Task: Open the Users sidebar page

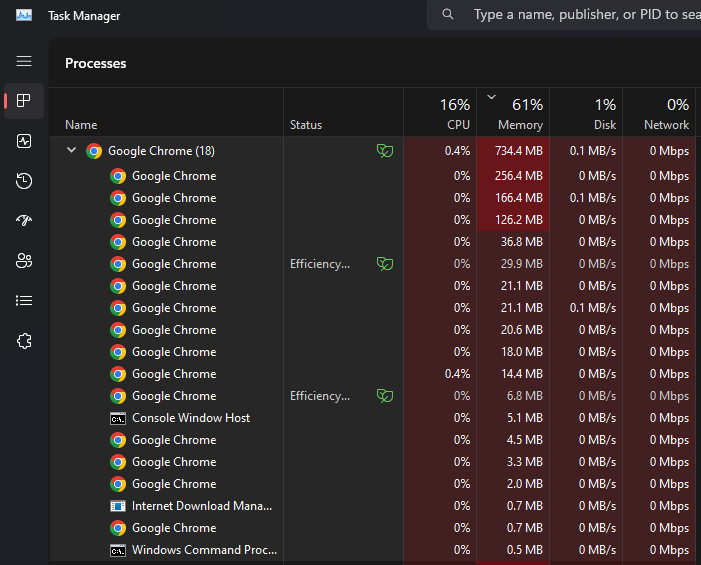Action: tap(24, 261)
